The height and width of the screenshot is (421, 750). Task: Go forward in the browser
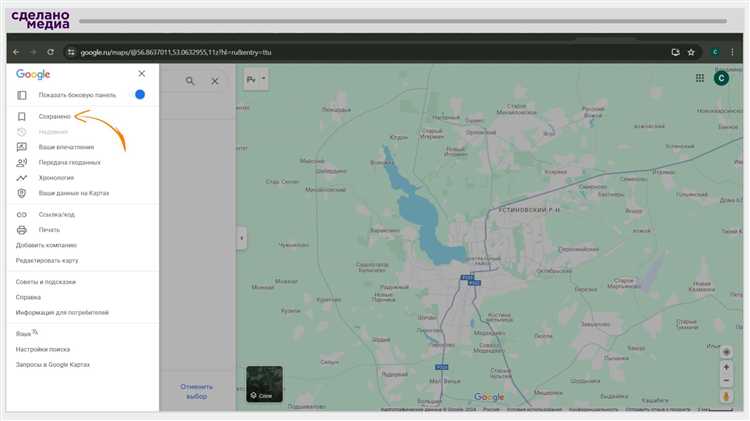coord(33,52)
